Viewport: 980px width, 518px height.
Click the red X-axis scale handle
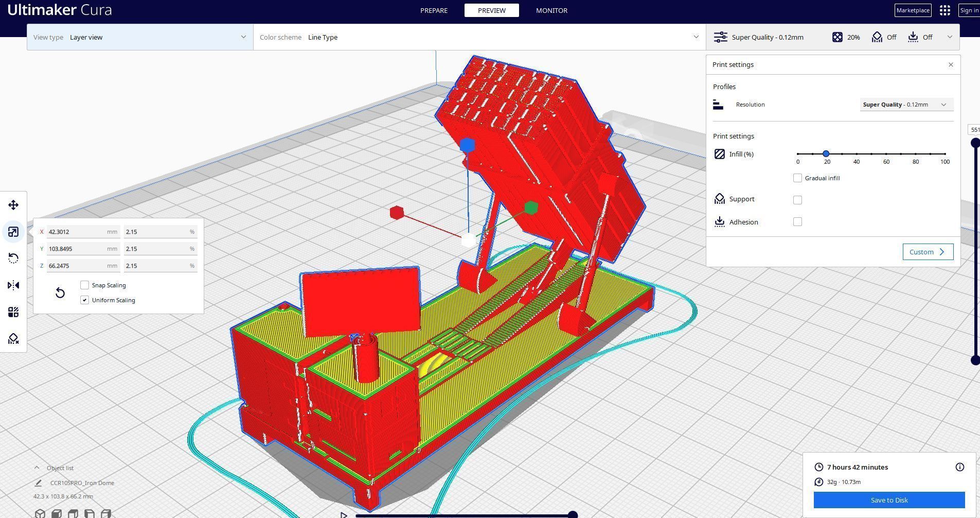click(397, 213)
